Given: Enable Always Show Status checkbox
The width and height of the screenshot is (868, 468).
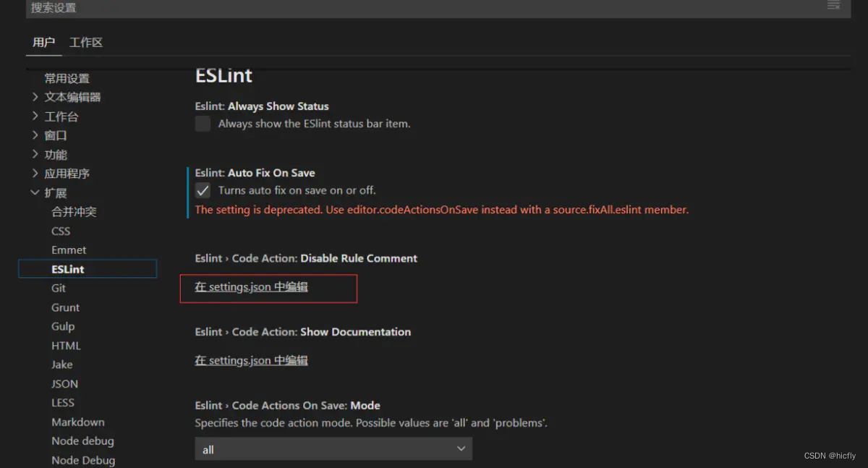Looking at the screenshot, I should point(203,124).
